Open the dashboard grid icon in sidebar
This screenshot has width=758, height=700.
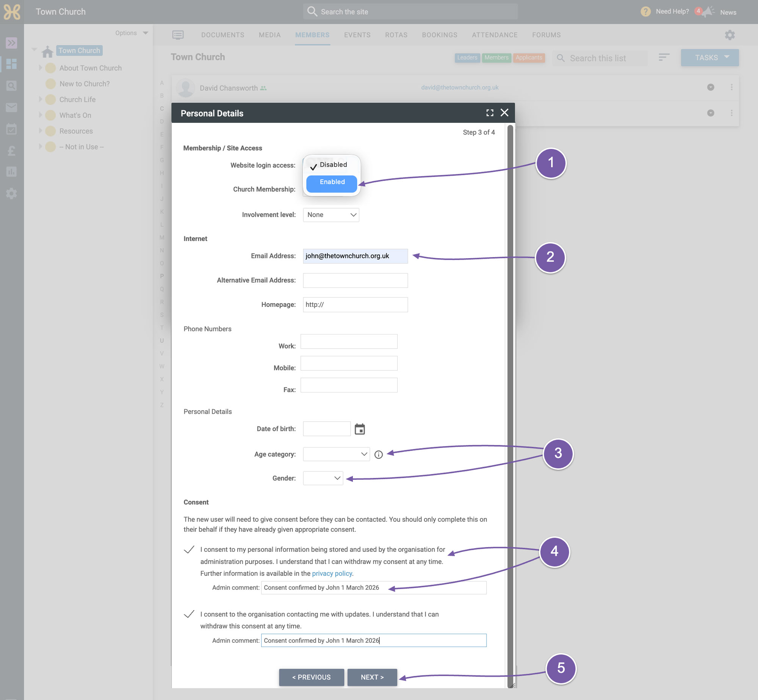pos(11,64)
